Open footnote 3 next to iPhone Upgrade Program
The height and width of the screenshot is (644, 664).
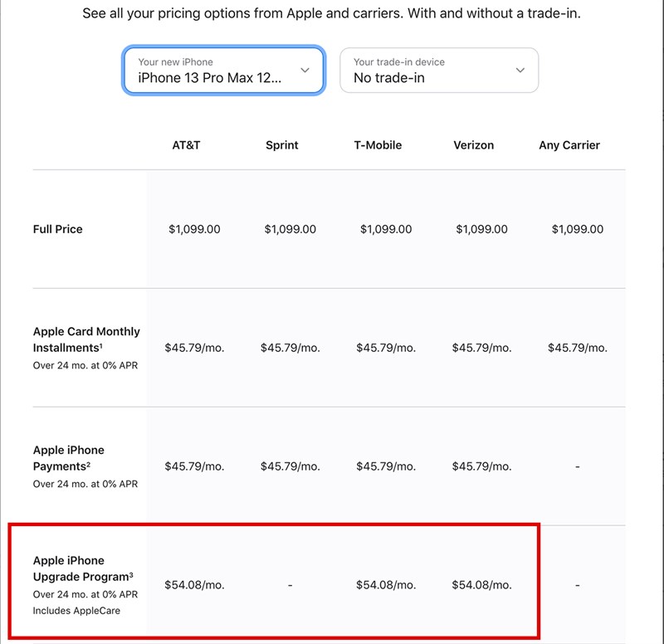pyautogui.click(x=131, y=574)
